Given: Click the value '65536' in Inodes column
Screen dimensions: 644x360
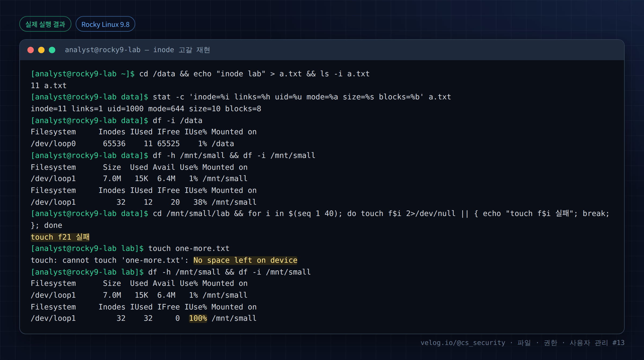Looking at the screenshot, I should tap(114, 144).
